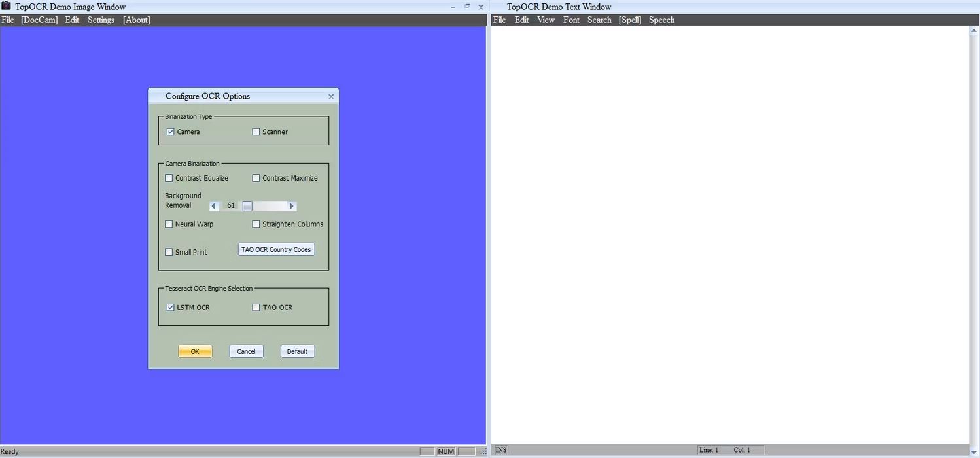Open the Speech menu

coord(661,20)
